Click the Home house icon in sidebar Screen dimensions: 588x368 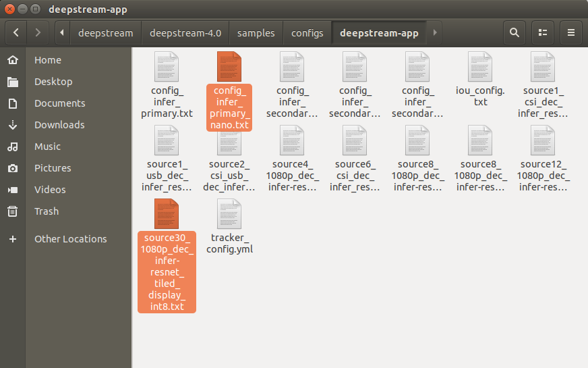click(13, 60)
